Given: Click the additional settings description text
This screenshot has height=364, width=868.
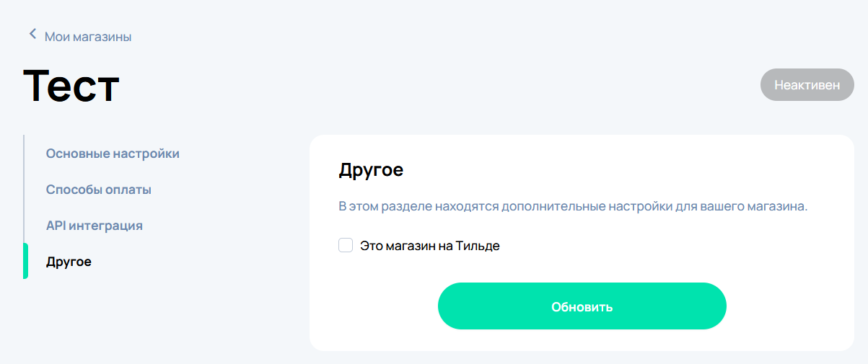Looking at the screenshot, I should pyautogui.click(x=573, y=207).
